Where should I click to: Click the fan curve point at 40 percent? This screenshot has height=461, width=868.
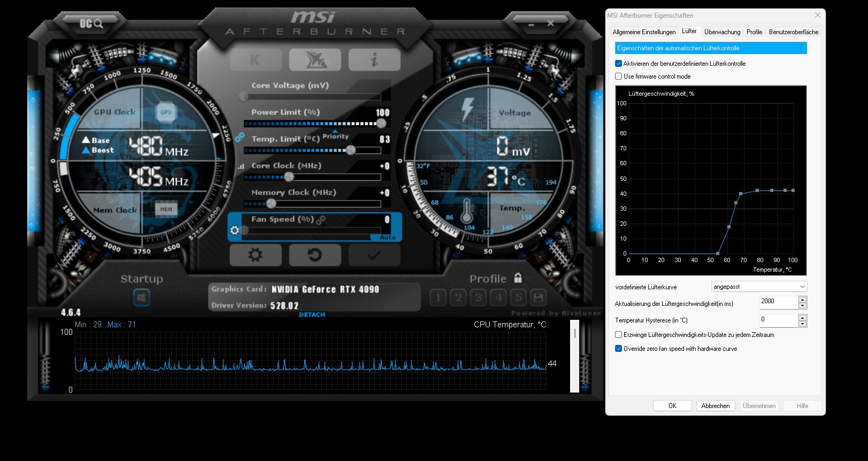[x=741, y=194]
